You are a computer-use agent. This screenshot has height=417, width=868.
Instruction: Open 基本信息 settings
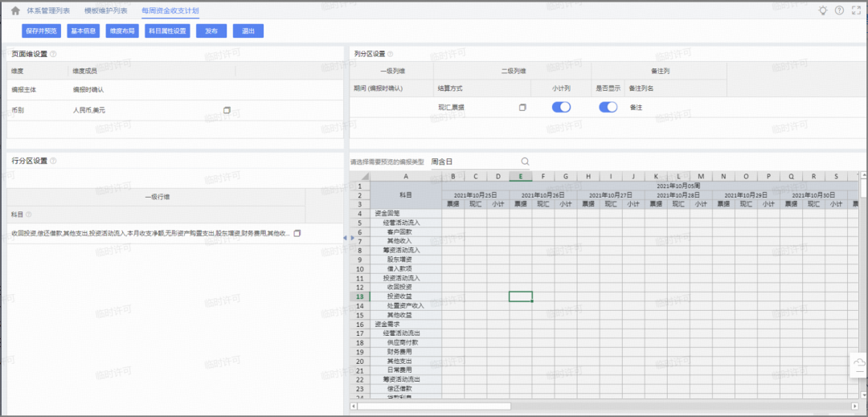coord(84,31)
